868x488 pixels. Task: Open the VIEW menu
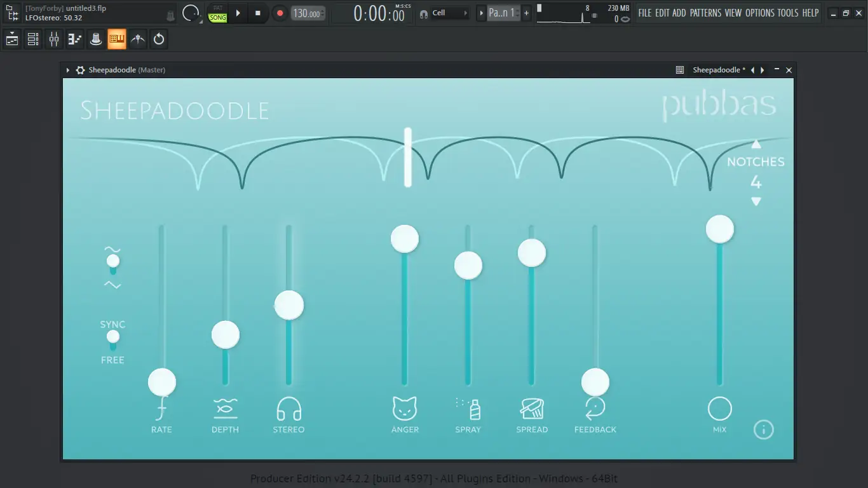point(733,13)
